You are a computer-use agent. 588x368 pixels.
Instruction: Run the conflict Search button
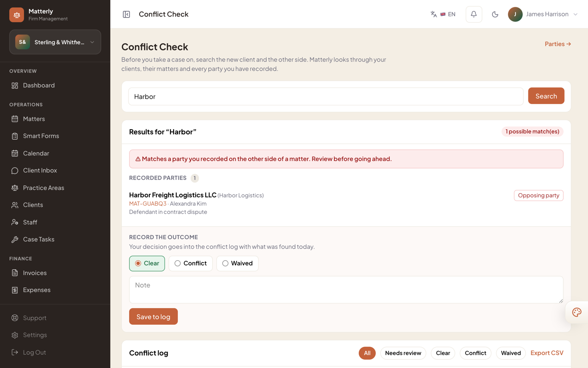point(546,96)
